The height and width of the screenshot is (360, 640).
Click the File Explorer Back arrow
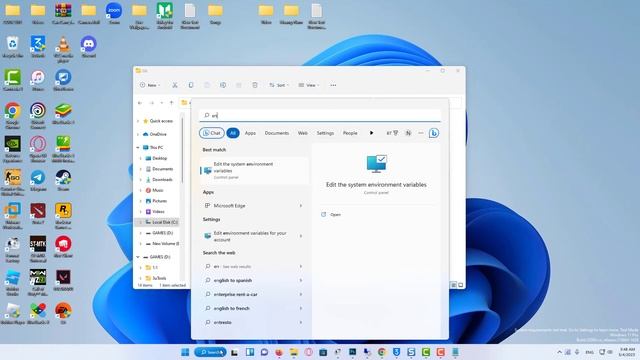[140, 103]
